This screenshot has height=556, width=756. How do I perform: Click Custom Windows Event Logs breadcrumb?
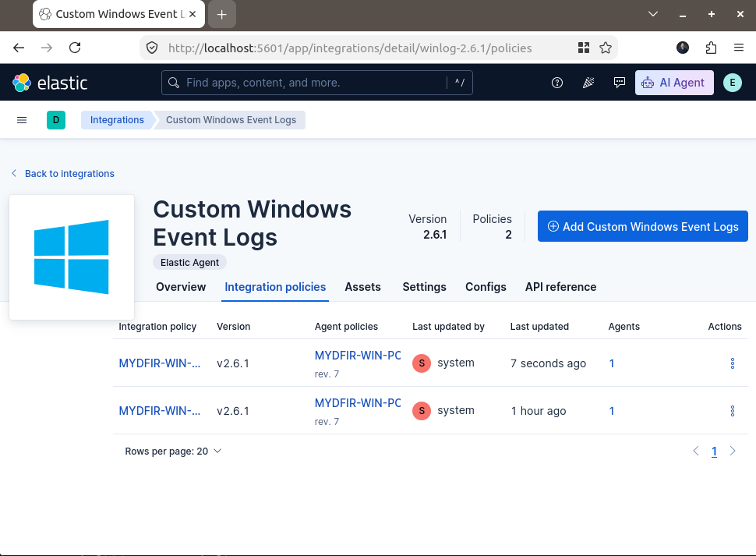tap(231, 120)
